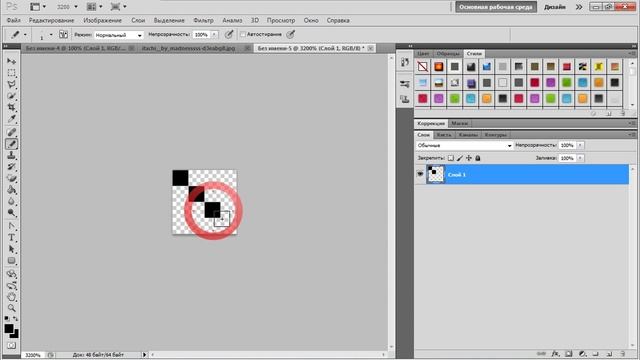Select the 3D Object Rotate tool

(x=11, y=274)
